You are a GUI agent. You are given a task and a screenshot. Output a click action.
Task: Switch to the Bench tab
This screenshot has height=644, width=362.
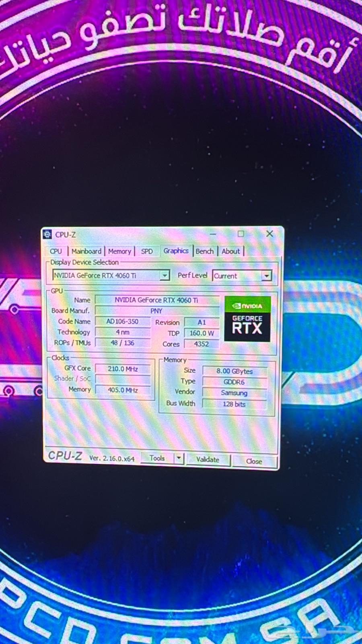click(x=205, y=251)
